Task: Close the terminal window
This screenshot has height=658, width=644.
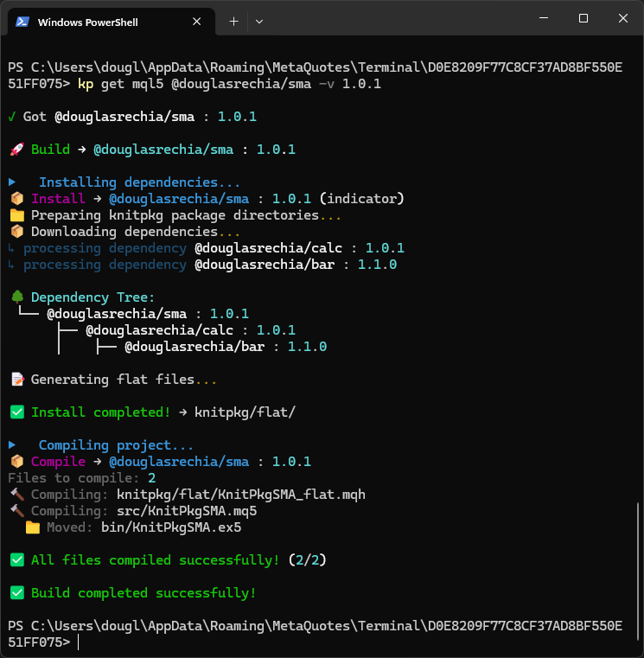Action: coord(623,18)
